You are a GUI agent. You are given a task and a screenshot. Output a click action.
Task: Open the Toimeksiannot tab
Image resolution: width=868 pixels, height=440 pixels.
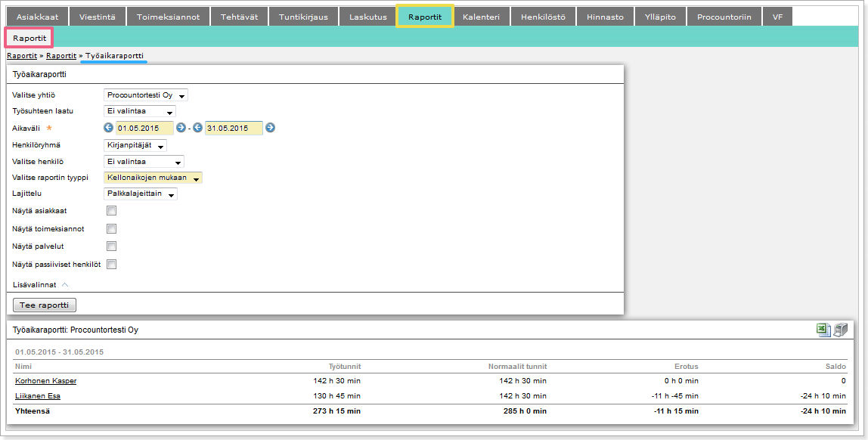pyautogui.click(x=169, y=17)
